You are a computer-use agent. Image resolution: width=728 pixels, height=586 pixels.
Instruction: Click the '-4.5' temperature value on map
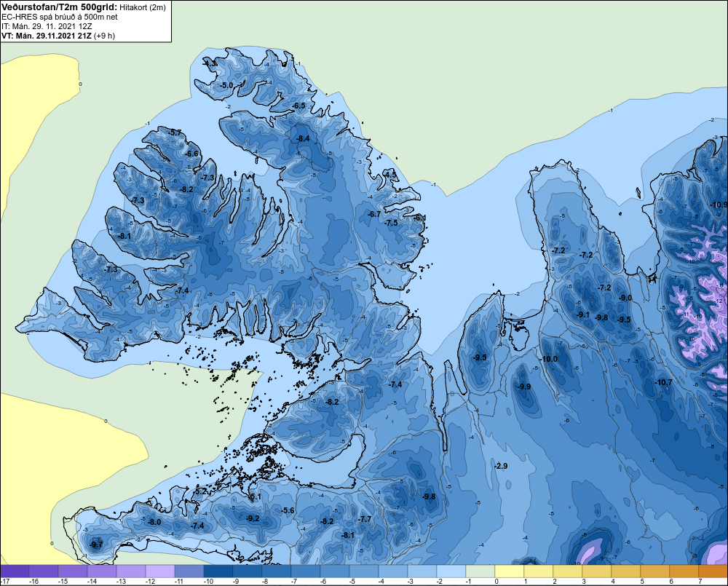[x=391, y=175]
